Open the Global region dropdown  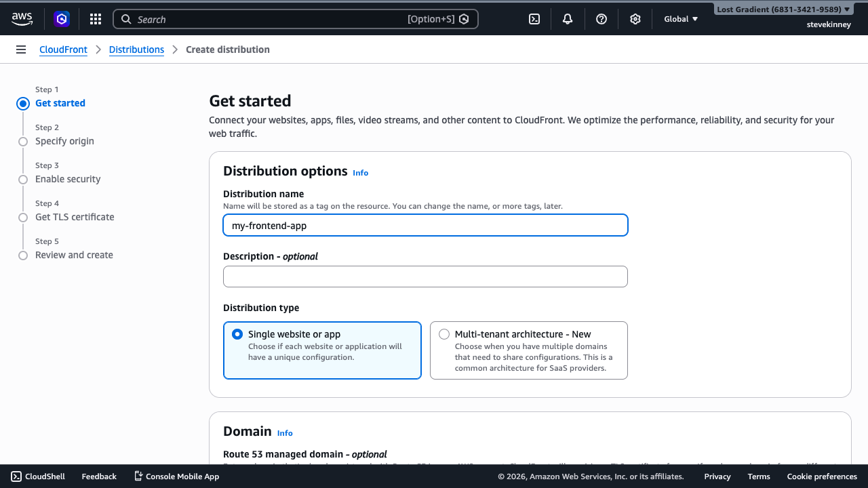pos(681,19)
